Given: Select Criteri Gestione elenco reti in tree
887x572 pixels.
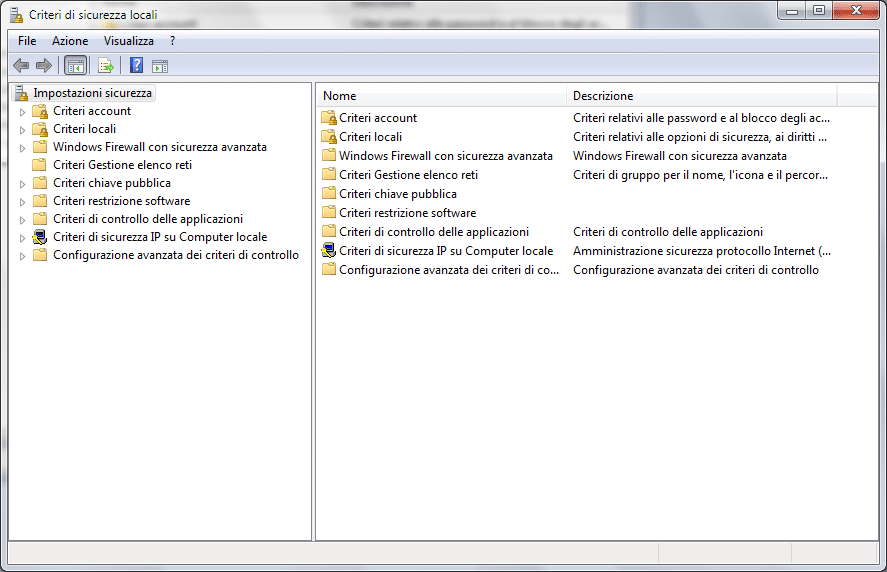Looking at the screenshot, I should click(122, 165).
